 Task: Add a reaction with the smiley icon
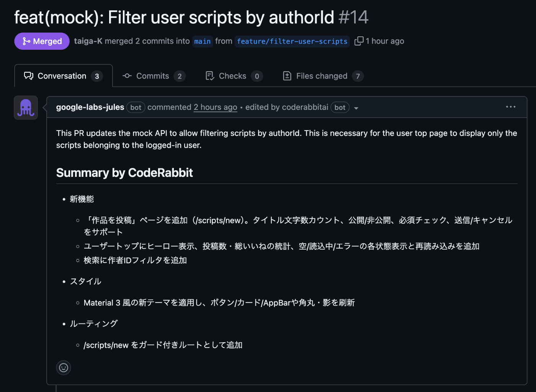(x=64, y=367)
